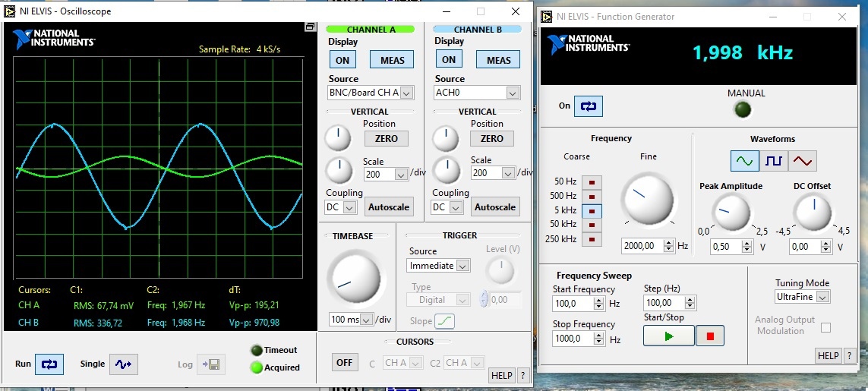Select the 500 Hz coarse frequency range
The image size is (868, 391).
point(592,196)
